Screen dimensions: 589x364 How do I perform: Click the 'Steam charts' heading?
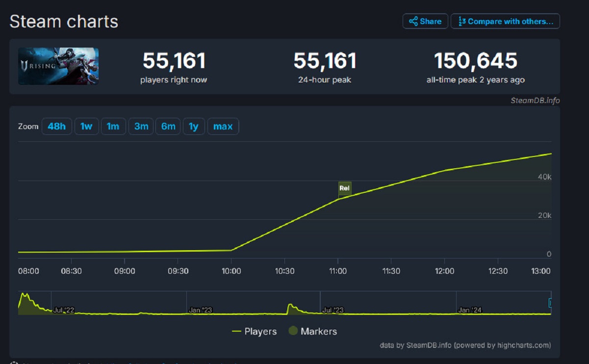coord(64,22)
